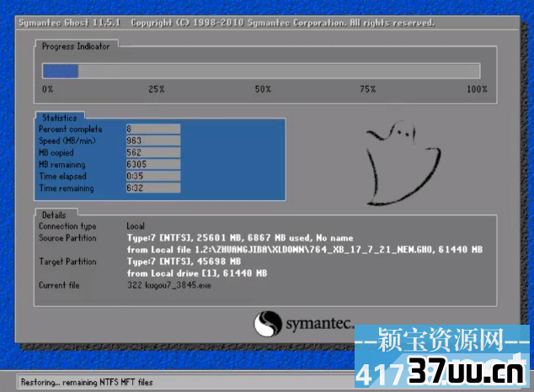Click the Source Partition label
The height and width of the screenshot is (392, 534).
tap(67, 238)
